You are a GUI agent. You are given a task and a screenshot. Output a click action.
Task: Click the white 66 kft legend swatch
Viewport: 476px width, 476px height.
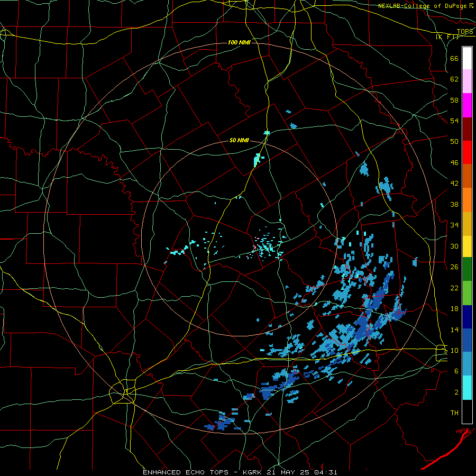[x=467, y=58]
